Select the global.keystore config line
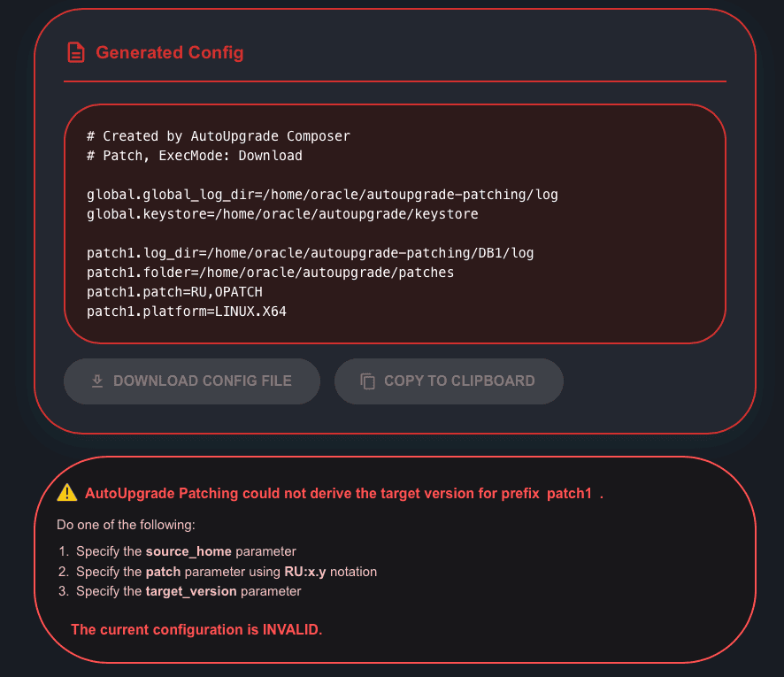784x677 pixels. pyautogui.click(x=282, y=214)
